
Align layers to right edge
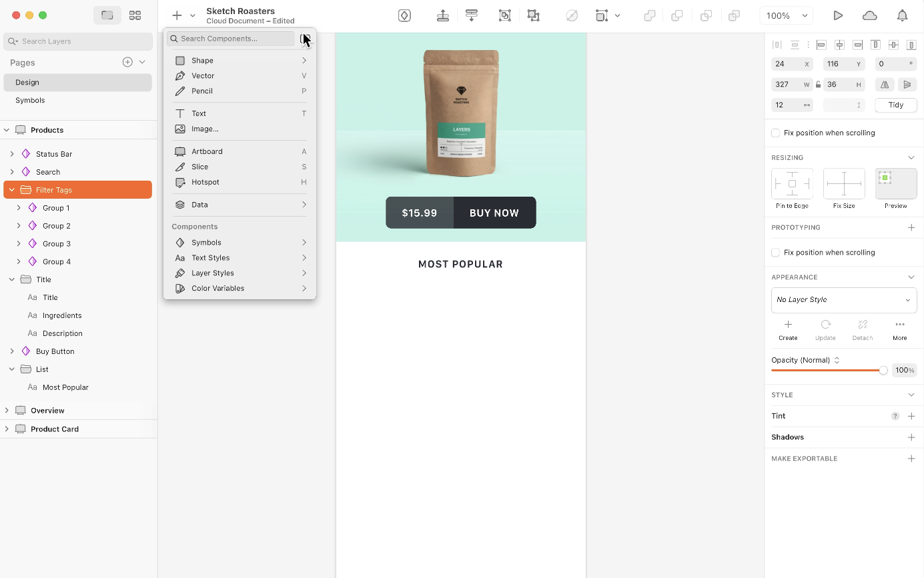tap(857, 45)
